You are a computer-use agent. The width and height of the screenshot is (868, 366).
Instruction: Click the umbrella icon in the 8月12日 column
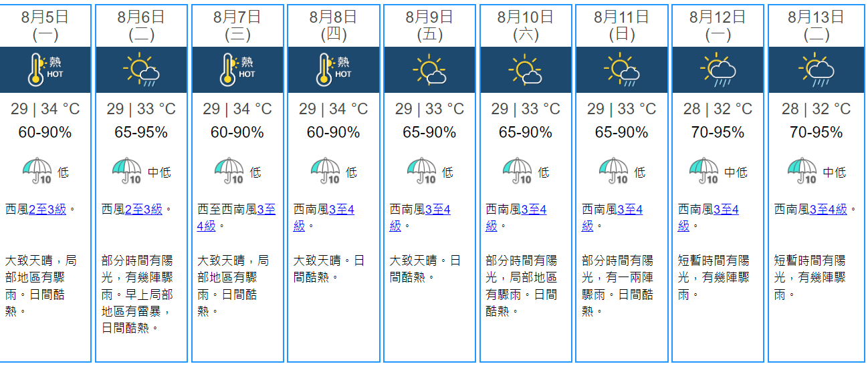[x=703, y=172]
